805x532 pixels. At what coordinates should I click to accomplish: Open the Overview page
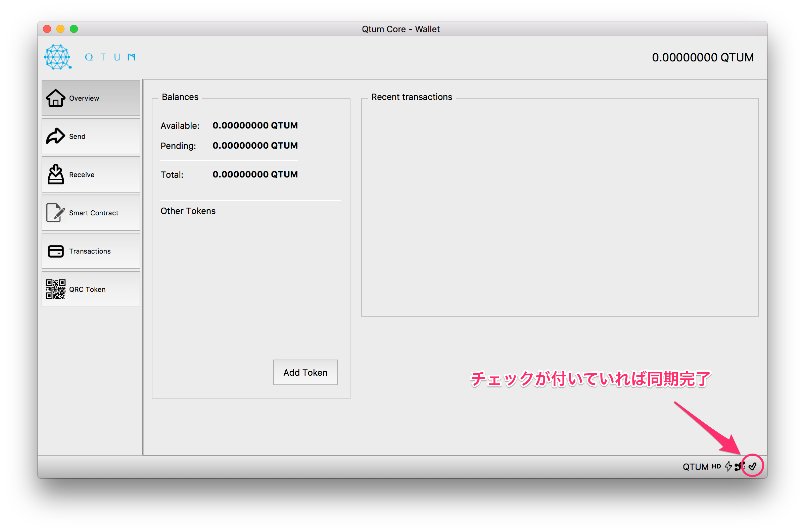point(91,98)
